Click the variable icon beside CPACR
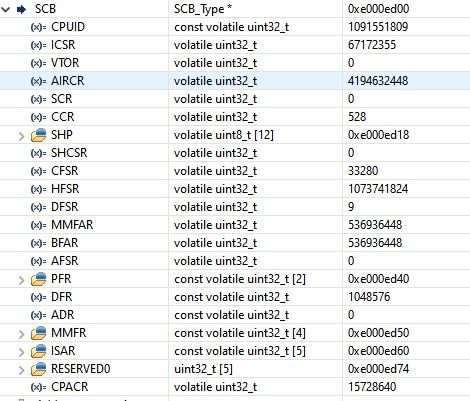This screenshot has height=401, width=470. [38, 387]
